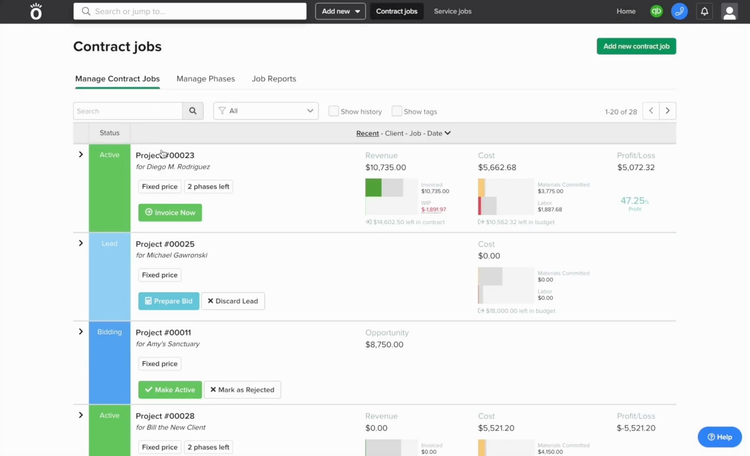Expand Project #00028 row
The image size is (750, 456).
(x=81, y=415)
